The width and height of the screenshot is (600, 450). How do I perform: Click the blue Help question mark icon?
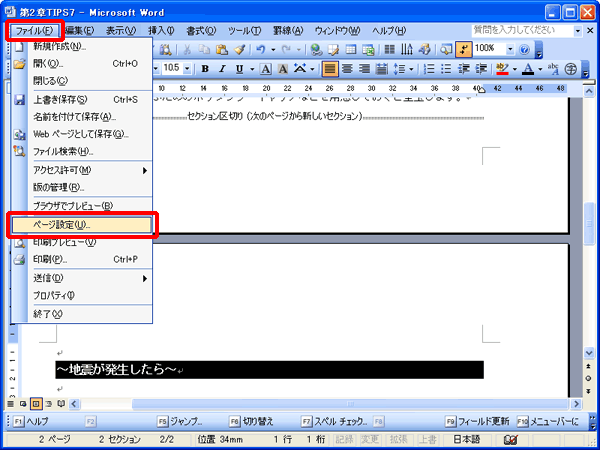525,50
